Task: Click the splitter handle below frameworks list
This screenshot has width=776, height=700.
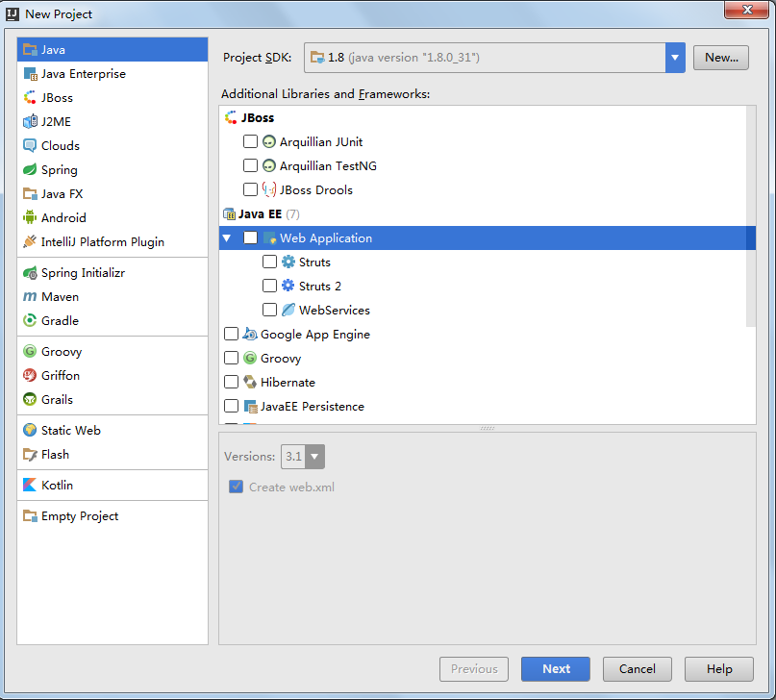Action: click(x=488, y=429)
